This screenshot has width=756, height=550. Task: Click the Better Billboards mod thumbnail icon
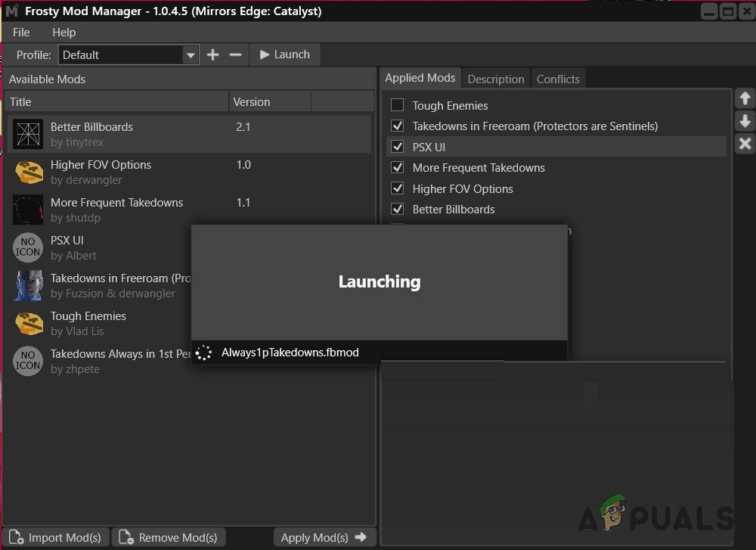point(27,134)
